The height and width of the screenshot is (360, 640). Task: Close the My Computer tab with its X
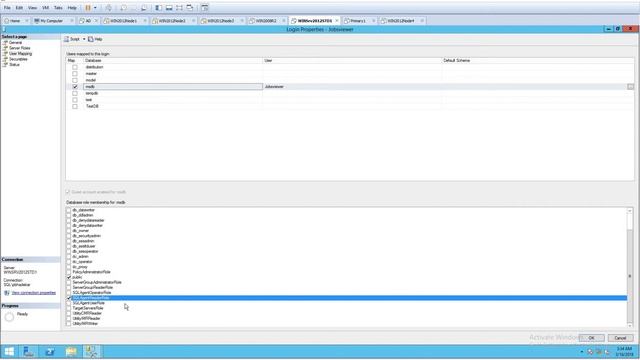tap(72, 20)
